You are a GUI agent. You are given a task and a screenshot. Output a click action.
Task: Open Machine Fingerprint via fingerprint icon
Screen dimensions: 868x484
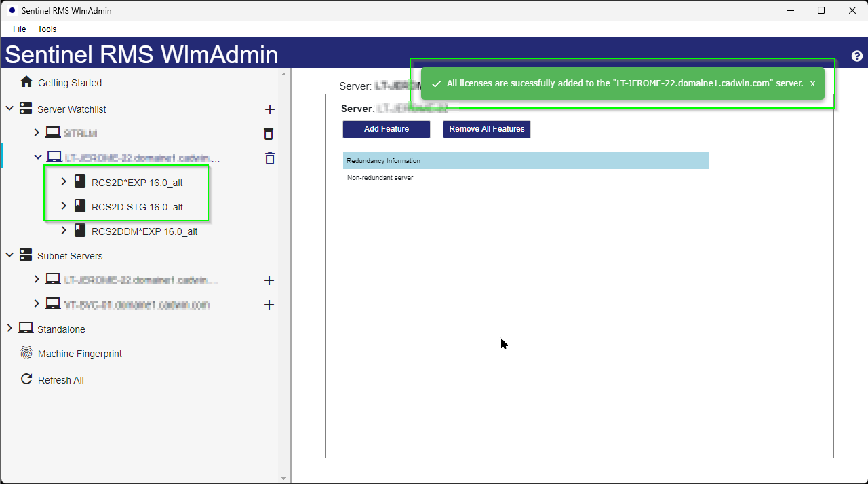(26, 353)
